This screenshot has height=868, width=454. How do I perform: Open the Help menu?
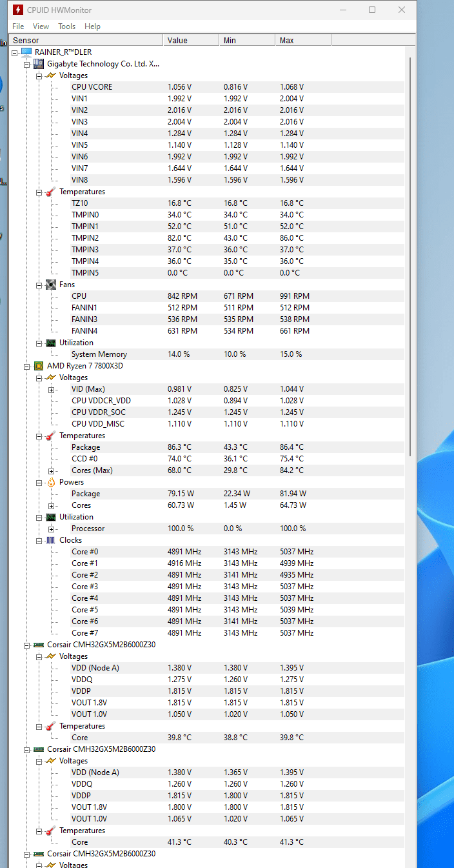point(92,26)
